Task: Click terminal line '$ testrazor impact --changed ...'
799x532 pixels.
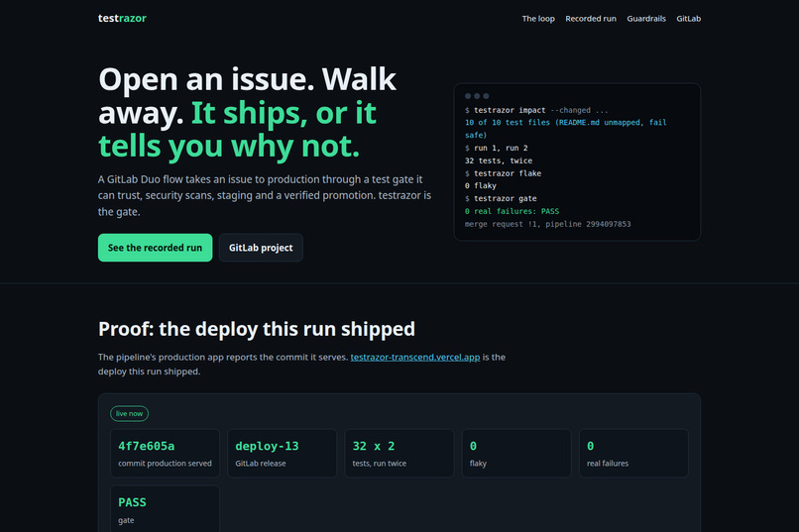Action: (536, 110)
